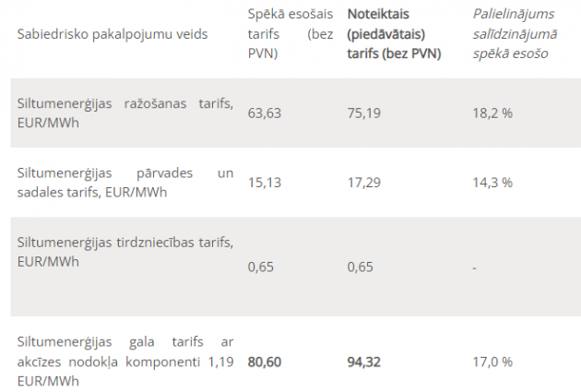
Task: Select the 17,0 % increase cell
Action: (492, 362)
